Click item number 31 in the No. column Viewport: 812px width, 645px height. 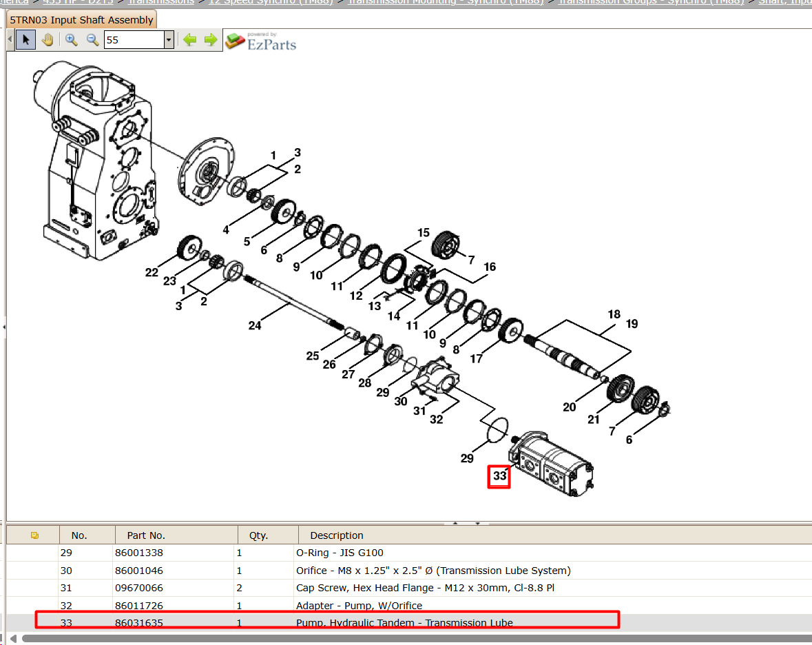66,588
